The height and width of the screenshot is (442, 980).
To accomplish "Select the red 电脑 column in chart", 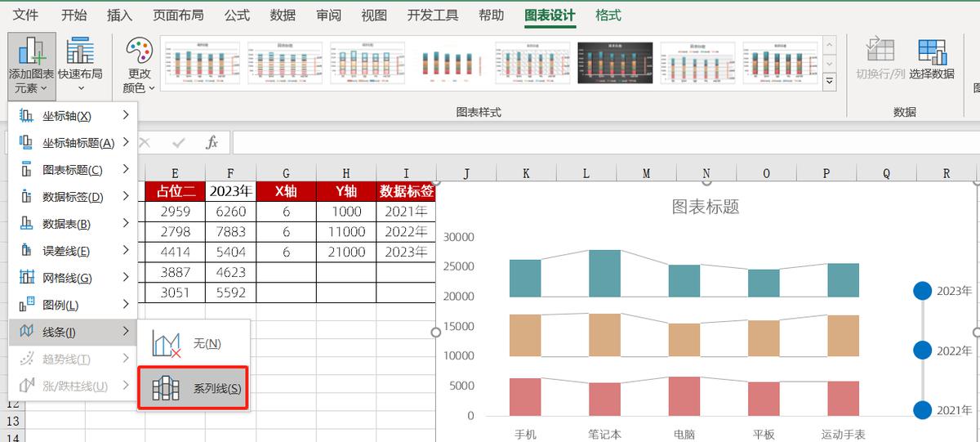I will coord(684,396).
